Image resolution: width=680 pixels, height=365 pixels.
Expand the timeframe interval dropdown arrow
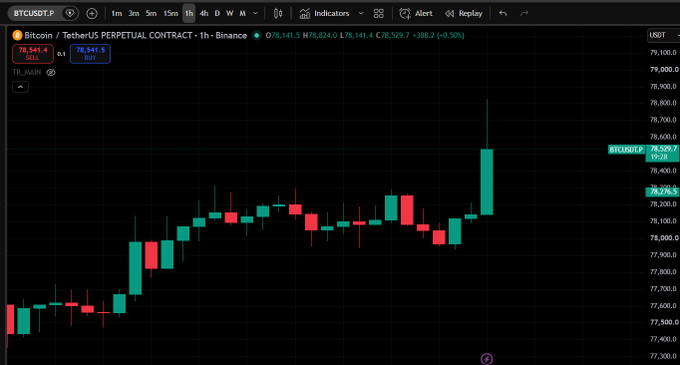point(255,13)
